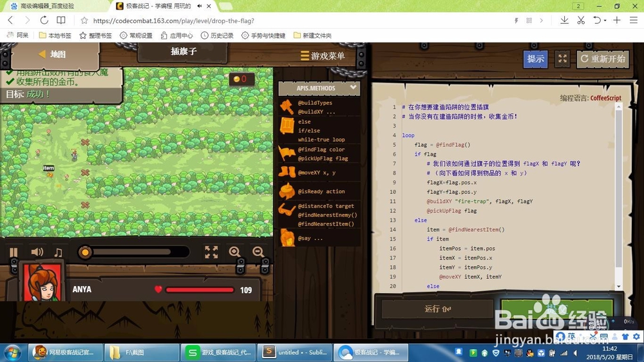Click the 运行 run code button

(437, 309)
